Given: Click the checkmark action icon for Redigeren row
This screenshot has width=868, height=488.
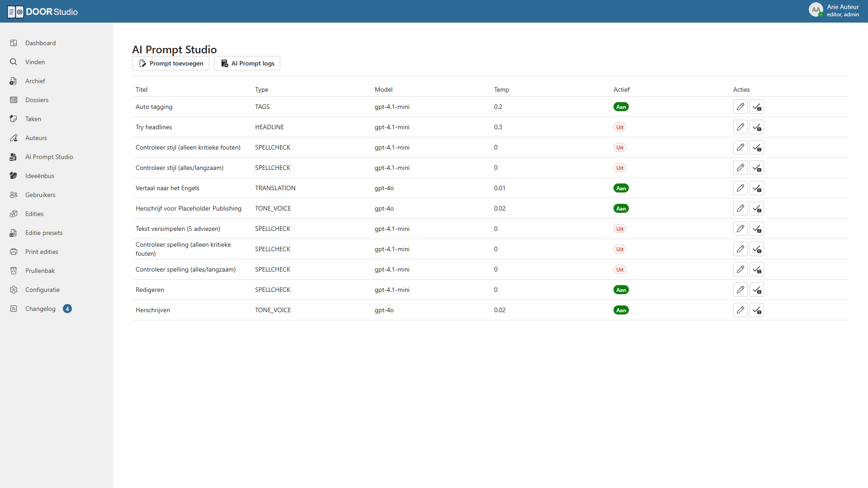Looking at the screenshot, I should pos(756,290).
